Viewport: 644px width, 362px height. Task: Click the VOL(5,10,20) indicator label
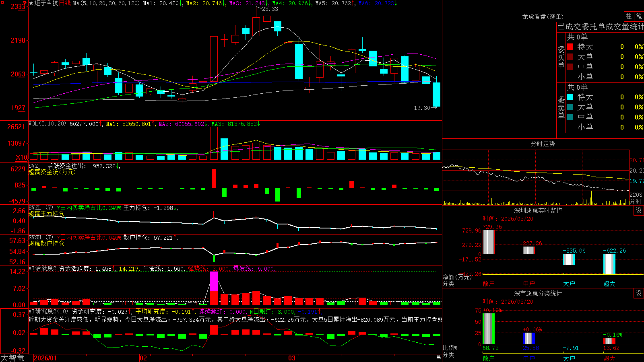point(47,124)
